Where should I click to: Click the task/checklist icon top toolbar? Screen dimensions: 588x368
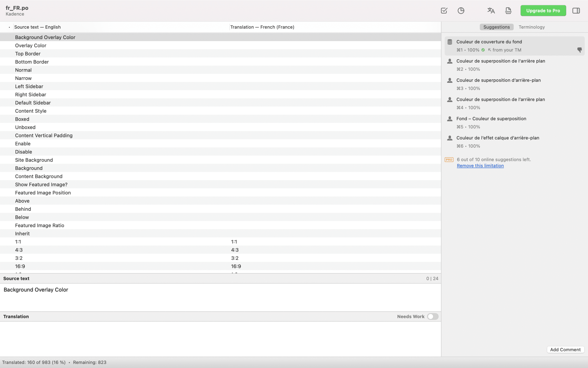pyautogui.click(x=444, y=10)
